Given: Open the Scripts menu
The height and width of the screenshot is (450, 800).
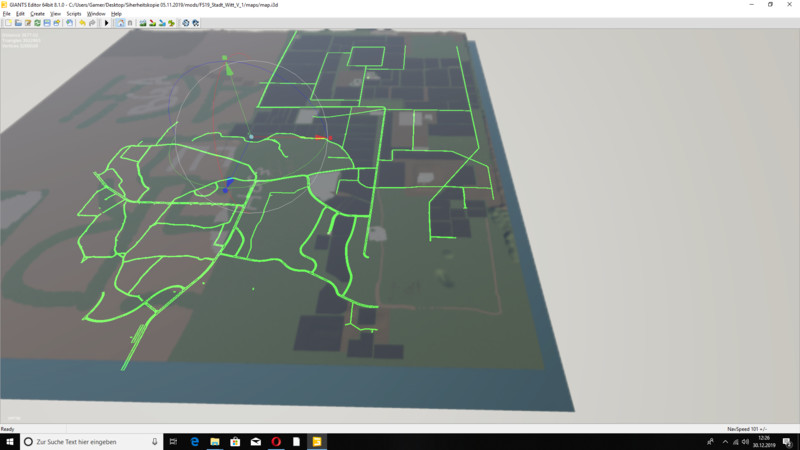Looking at the screenshot, I should coord(74,13).
